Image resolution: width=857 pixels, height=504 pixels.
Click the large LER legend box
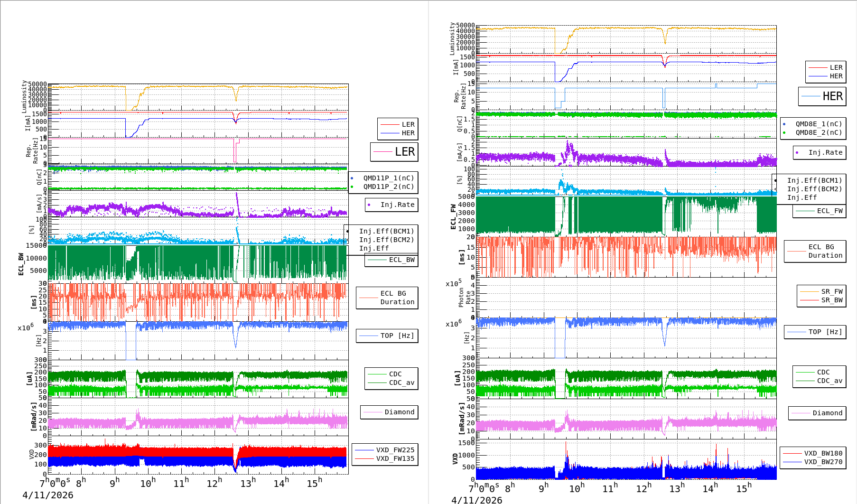394,152
